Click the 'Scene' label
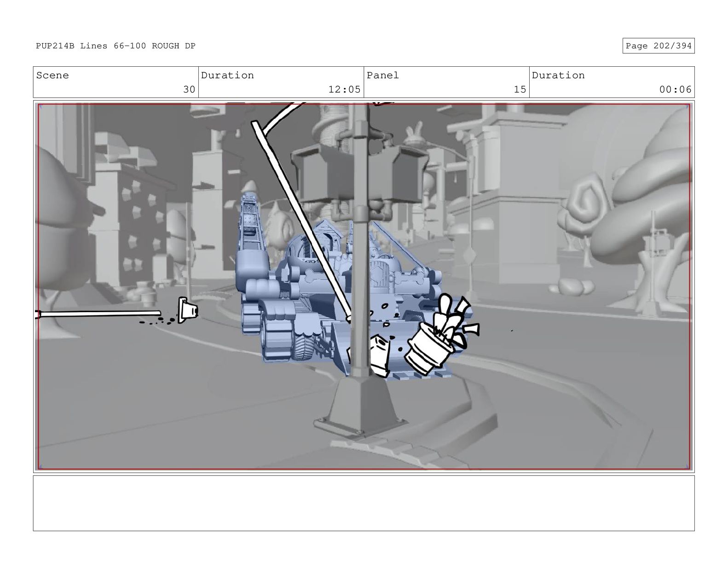The width and height of the screenshot is (728, 564). pyautogui.click(x=52, y=75)
